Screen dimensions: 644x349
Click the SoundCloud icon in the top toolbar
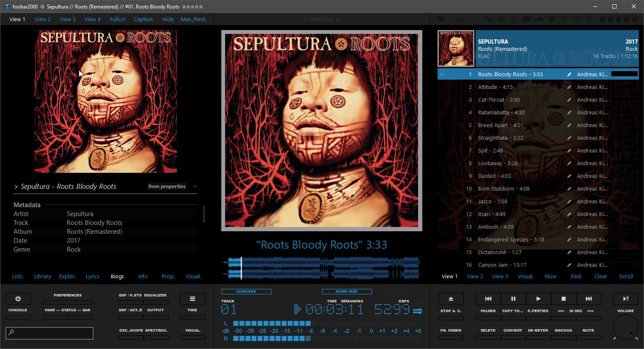tap(539, 19)
